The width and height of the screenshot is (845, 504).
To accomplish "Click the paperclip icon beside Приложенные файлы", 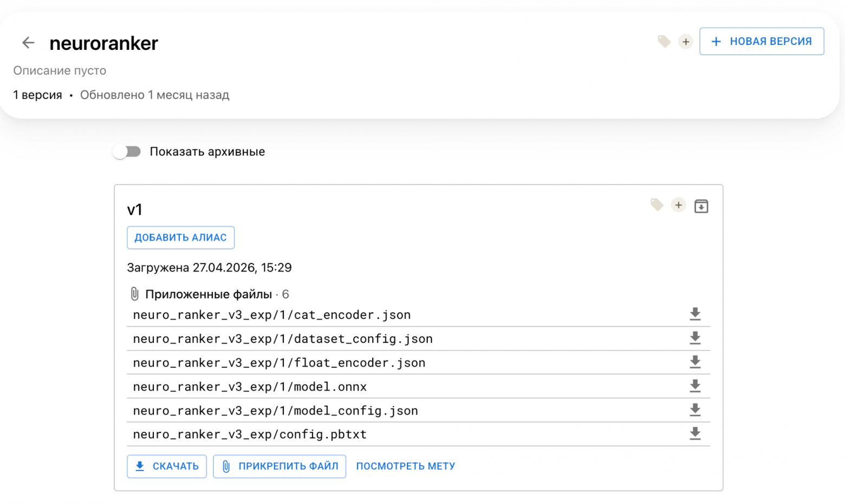I will pos(134,294).
